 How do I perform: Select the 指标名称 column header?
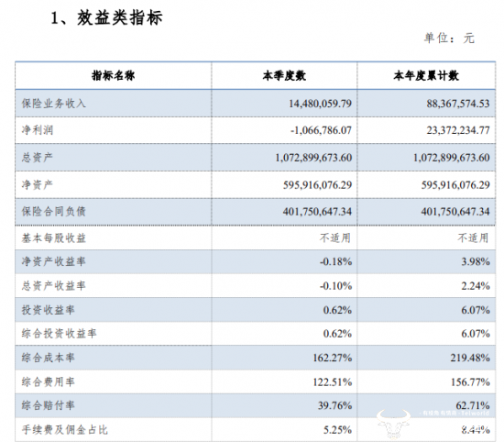[x=113, y=75]
